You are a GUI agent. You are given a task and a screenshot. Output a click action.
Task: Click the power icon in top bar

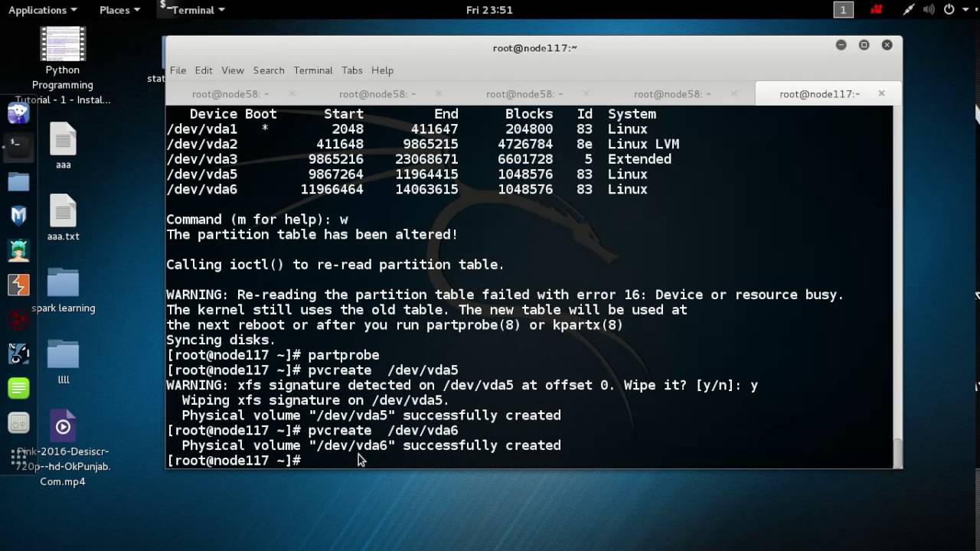pos(949,10)
